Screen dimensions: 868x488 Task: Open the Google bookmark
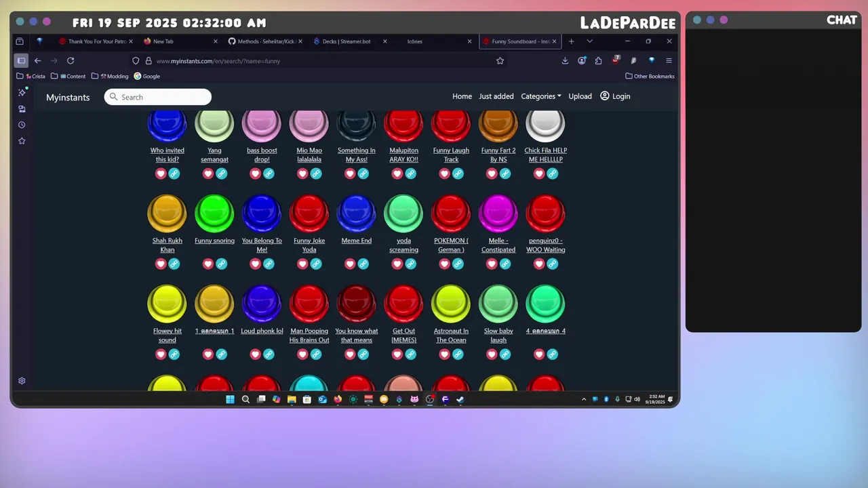point(147,76)
